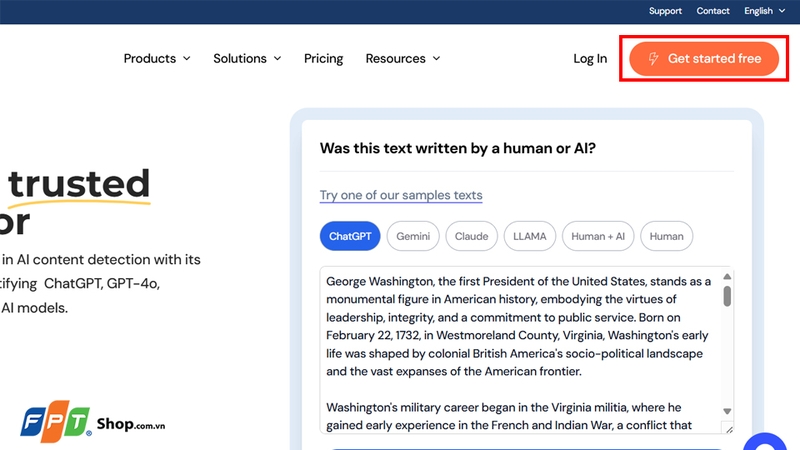This screenshot has width=800, height=450.
Task: Expand the Resources menu
Action: pos(403,59)
